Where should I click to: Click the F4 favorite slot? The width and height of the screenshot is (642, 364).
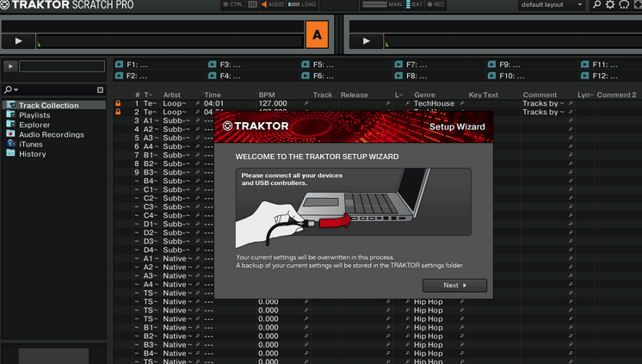tap(225, 77)
